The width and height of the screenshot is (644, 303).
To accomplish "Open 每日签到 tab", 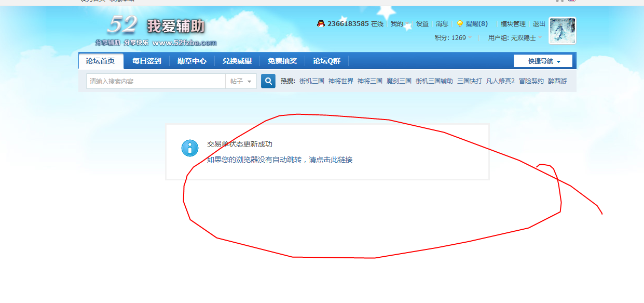I will click(146, 61).
